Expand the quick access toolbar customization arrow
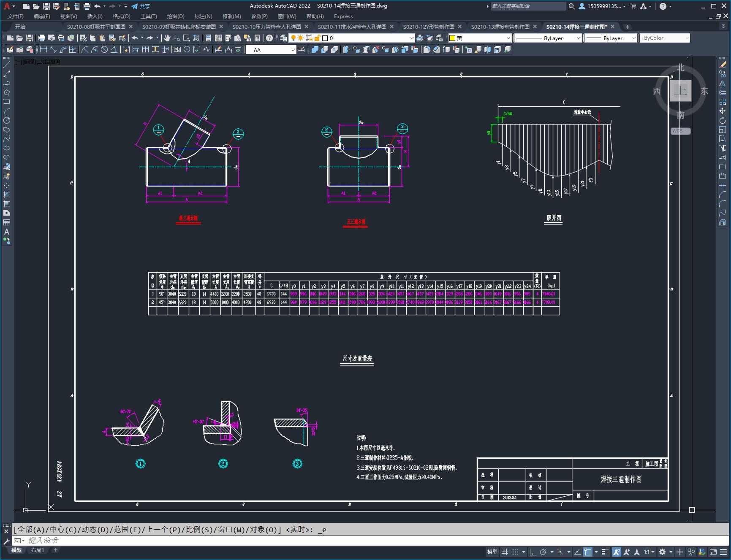 pos(126,6)
